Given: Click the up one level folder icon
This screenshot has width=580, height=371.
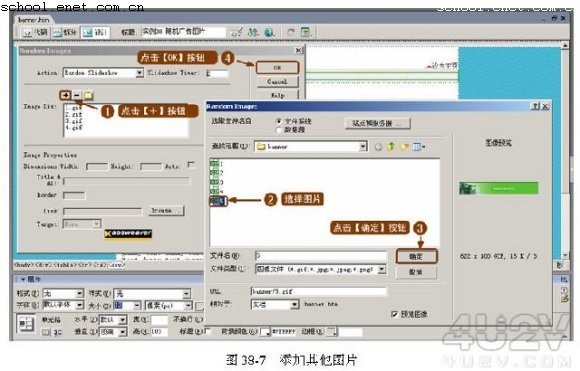Looking at the screenshot, I should coord(391,147).
